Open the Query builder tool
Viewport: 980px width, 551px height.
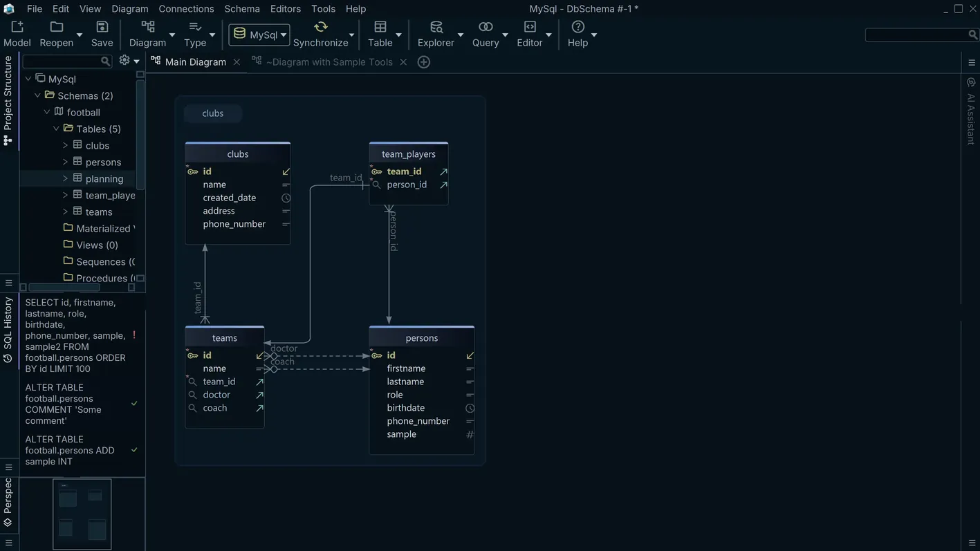pos(484,26)
